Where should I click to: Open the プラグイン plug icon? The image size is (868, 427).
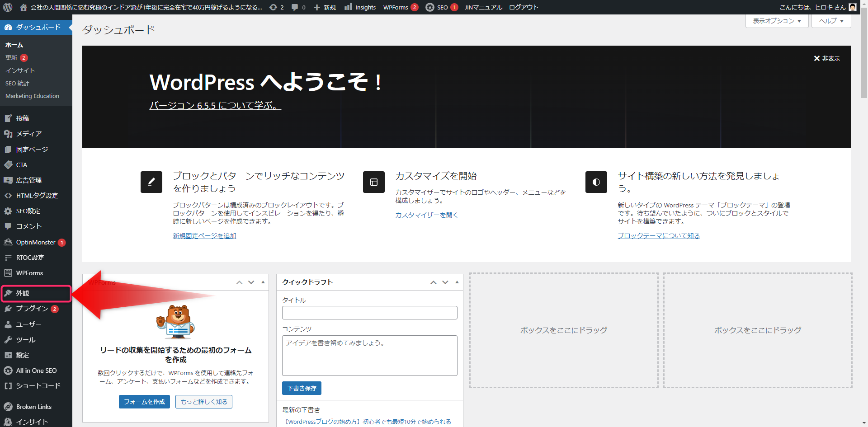pos(8,309)
